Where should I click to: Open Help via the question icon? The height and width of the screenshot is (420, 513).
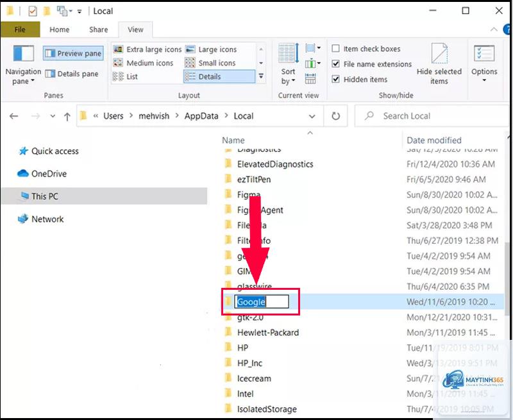[508, 29]
